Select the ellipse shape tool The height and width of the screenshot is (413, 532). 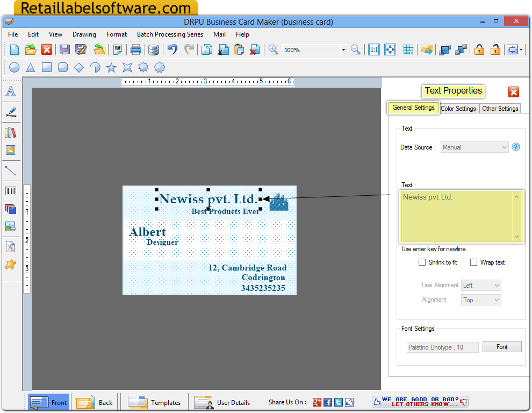pos(14,67)
